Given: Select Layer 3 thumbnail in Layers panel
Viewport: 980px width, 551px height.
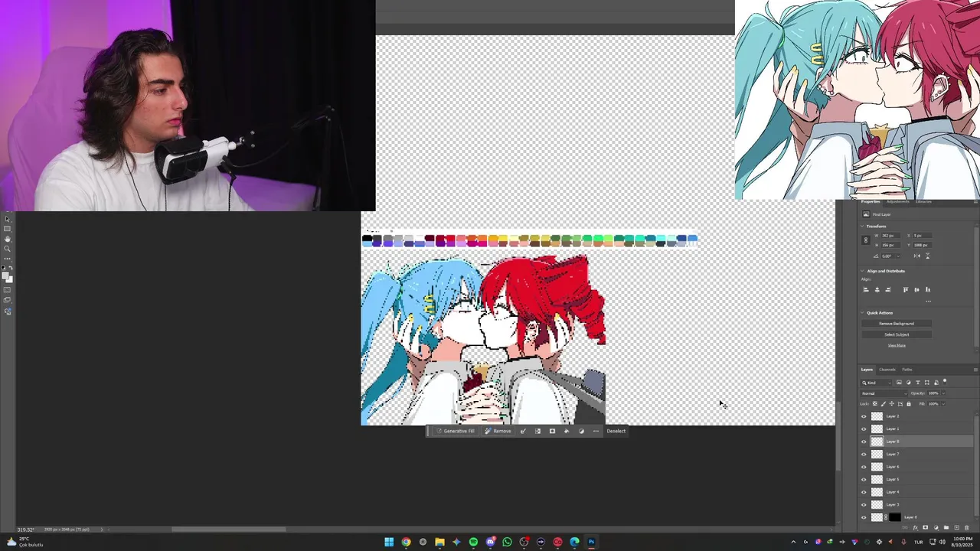Looking at the screenshot, I should tap(877, 504).
